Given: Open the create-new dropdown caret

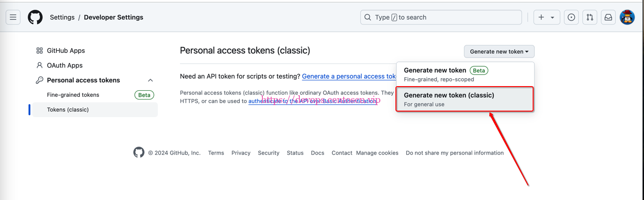Looking at the screenshot, I should pos(553,18).
